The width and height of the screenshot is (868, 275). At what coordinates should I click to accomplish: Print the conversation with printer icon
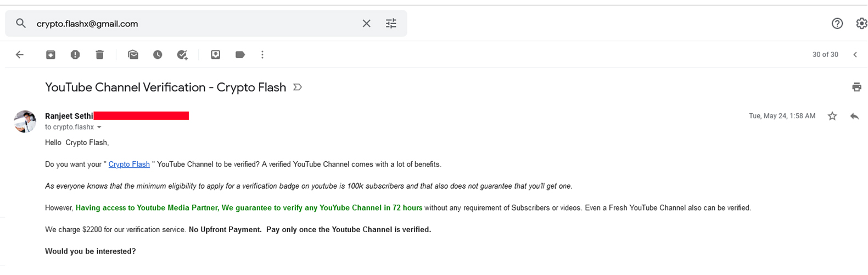point(856,87)
